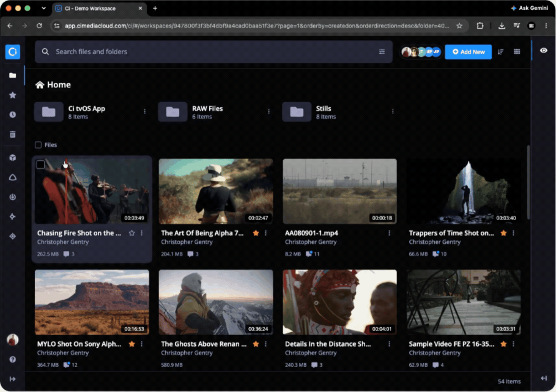Viewport: 556px width, 392px height.
Task: Open the Trash icon in left sidebar
Action: coord(13,134)
